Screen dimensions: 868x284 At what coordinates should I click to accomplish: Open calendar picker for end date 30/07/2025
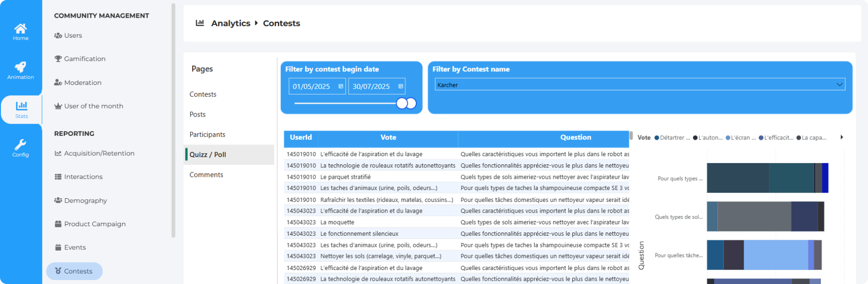(x=401, y=86)
